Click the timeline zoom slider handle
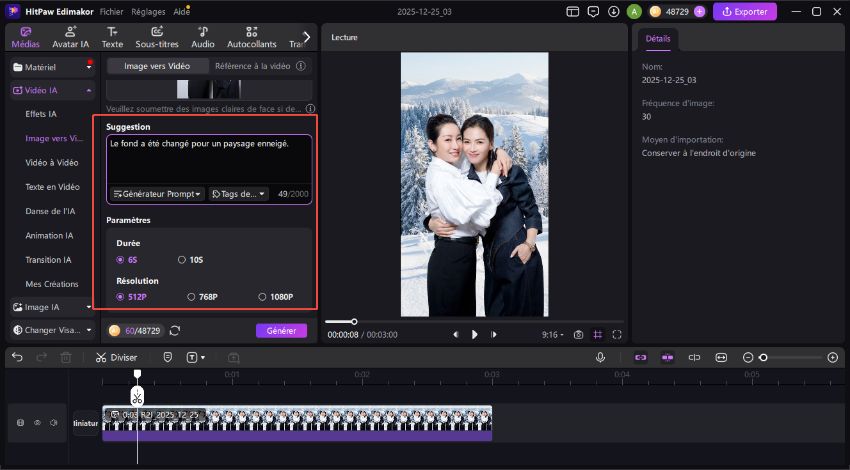 (763, 357)
